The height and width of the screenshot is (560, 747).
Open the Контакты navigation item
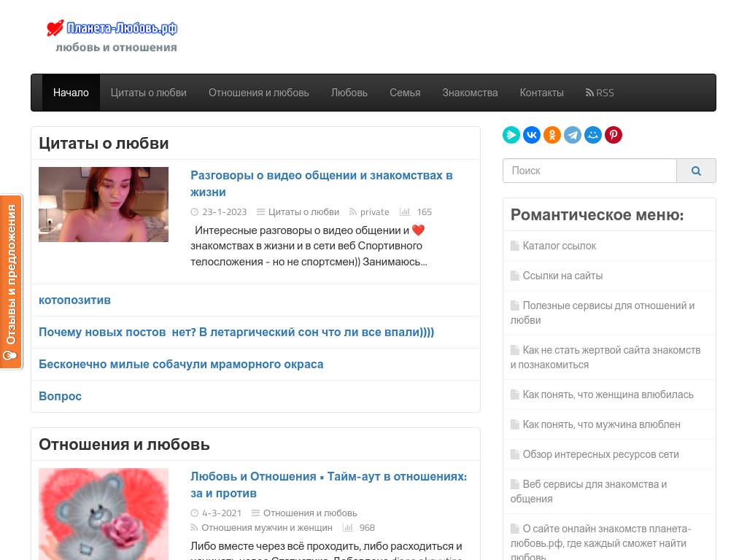[541, 93]
